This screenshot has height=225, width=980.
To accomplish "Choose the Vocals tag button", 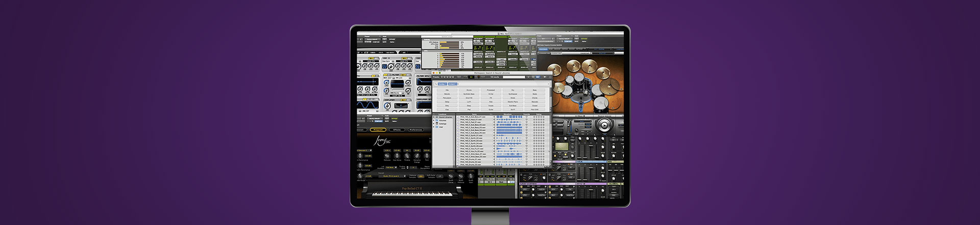I will pyautogui.click(x=491, y=105).
